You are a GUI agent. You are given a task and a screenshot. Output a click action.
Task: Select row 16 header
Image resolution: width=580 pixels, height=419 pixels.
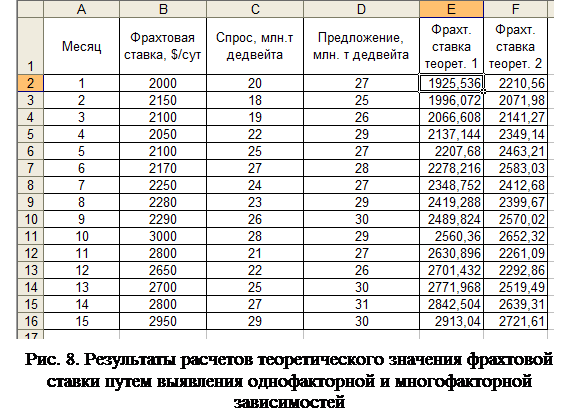click(x=30, y=321)
